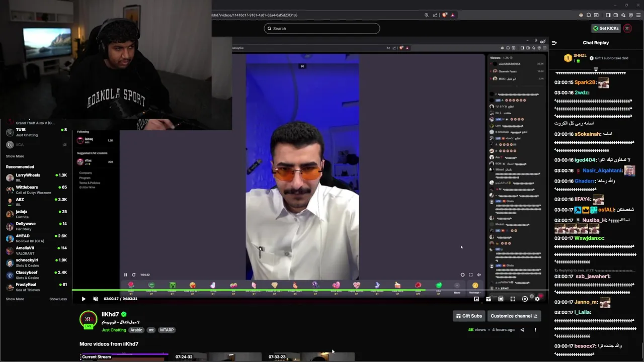
Task: Open the video player settings gear
Action: [537, 299]
